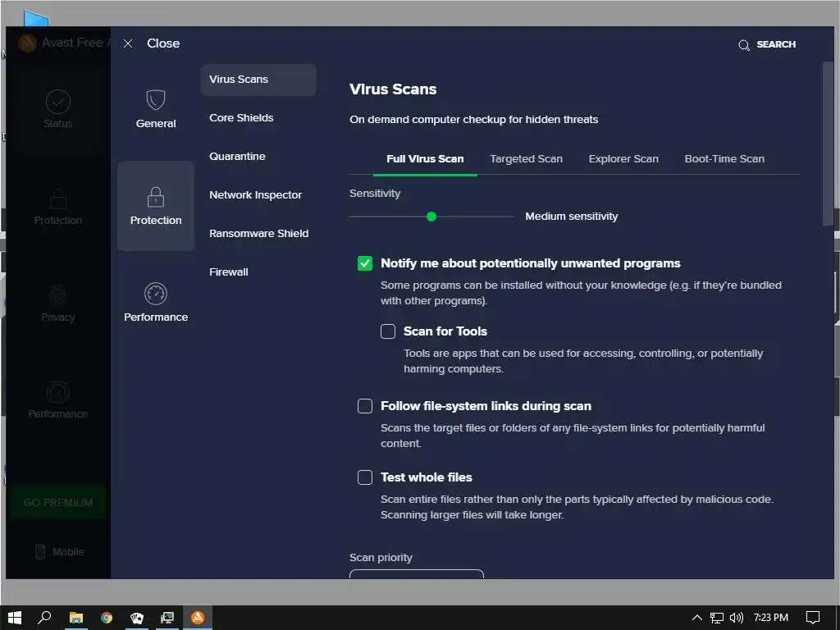This screenshot has height=630, width=840.
Task: Click the volume speaker tray icon
Action: 737,618
